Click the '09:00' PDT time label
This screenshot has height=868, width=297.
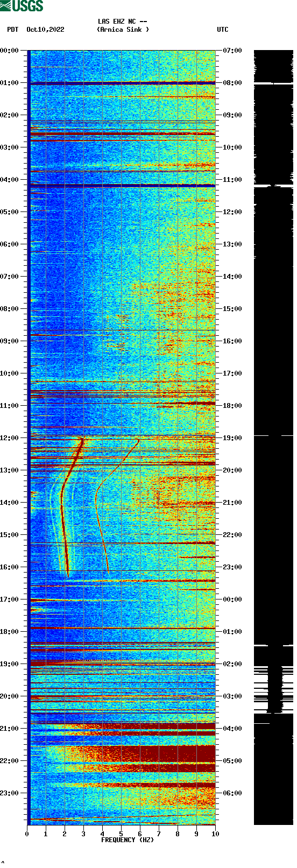pyautogui.click(x=9, y=341)
